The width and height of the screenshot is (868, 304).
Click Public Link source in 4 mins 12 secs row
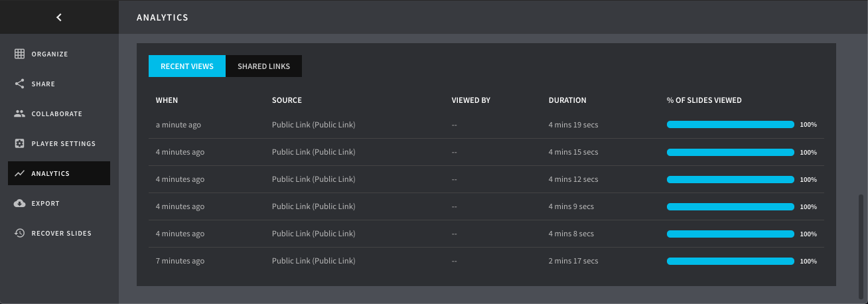tap(314, 179)
